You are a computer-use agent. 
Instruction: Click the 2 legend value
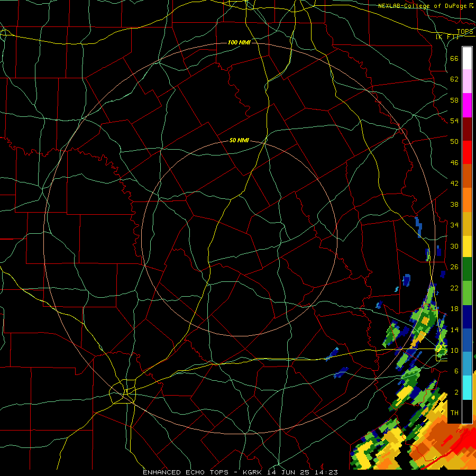(456, 392)
